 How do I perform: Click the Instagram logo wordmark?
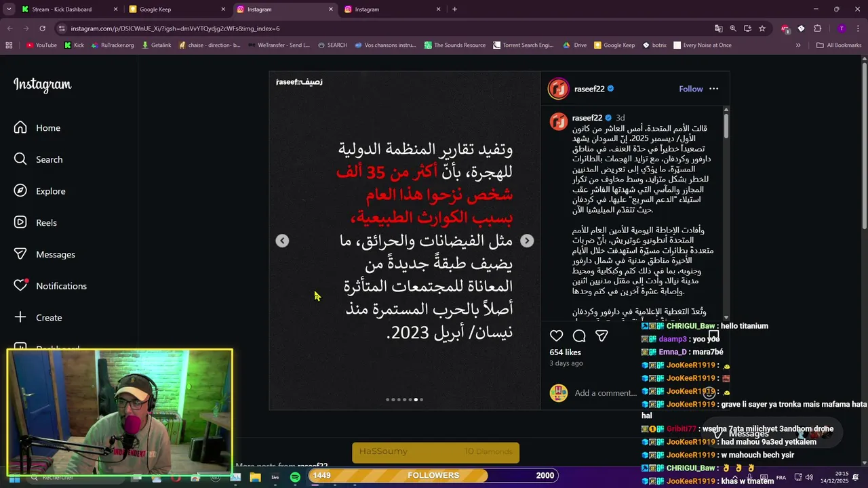pyautogui.click(x=42, y=85)
